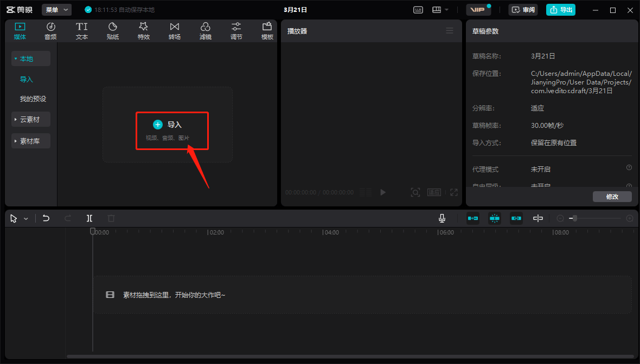Open the player panel hamburger menu
This screenshot has width=640, height=364.
(x=450, y=31)
